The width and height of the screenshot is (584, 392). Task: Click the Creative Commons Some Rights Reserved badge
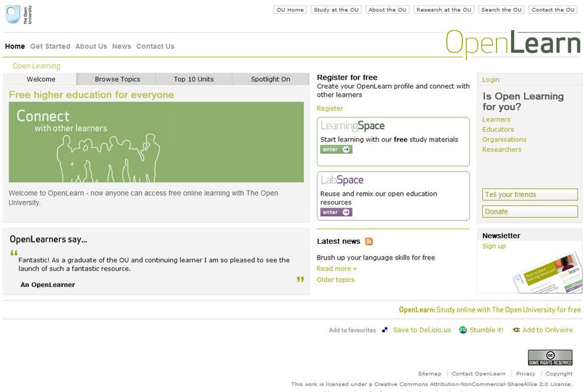coord(550,358)
